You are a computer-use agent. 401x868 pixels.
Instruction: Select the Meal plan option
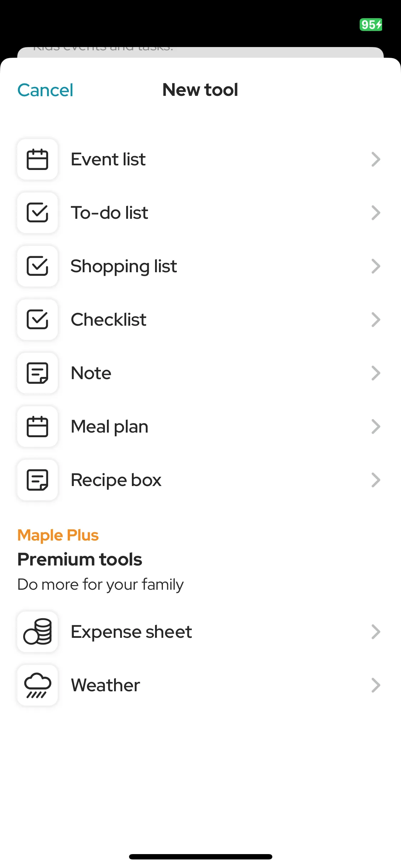tap(200, 427)
